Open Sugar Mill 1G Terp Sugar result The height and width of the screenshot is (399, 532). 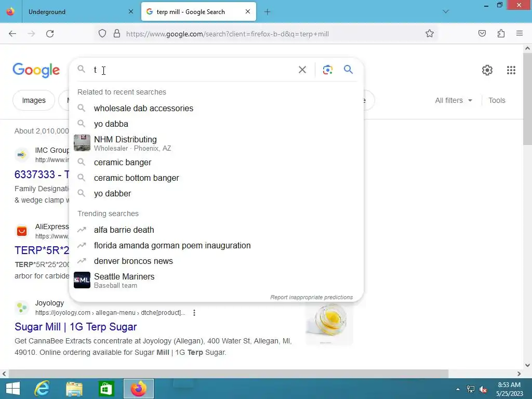[76, 327]
